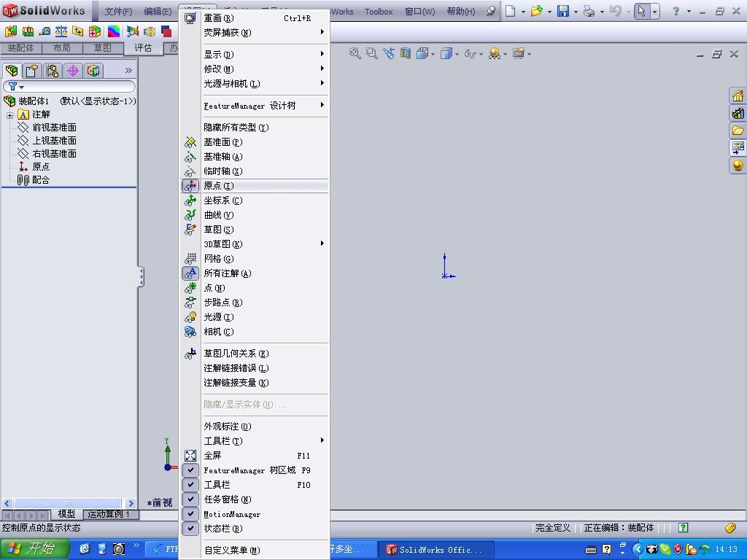The width and height of the screenshot is (747, 560).
Task: Uncheck MotionManager menu item
Action: 255,514
